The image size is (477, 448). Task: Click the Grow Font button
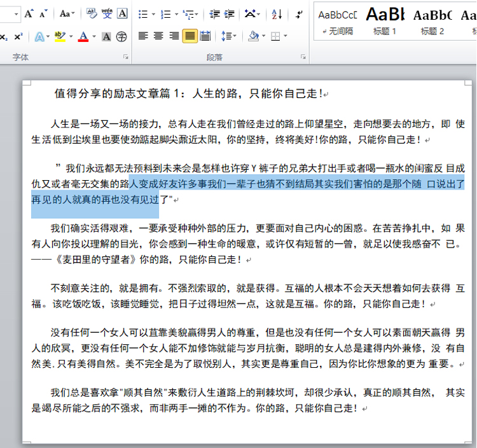29,14
